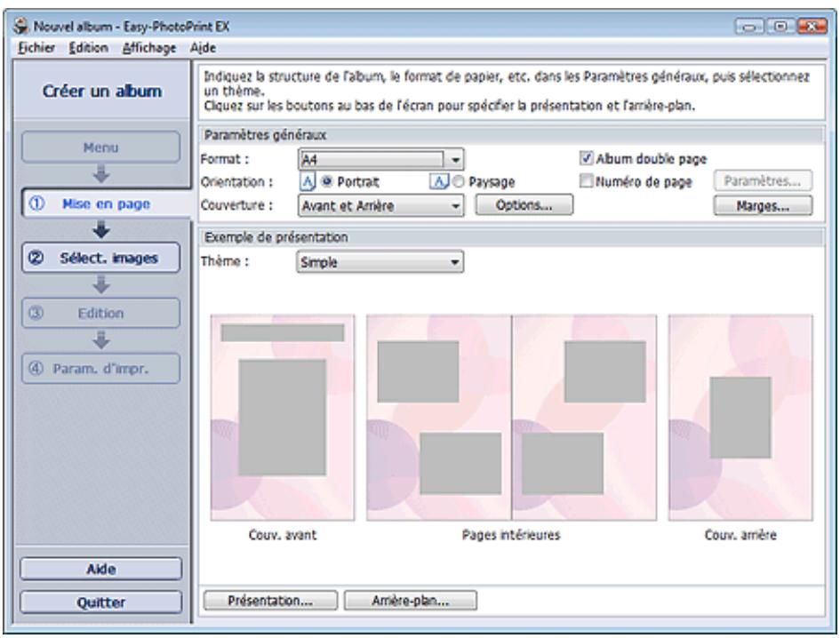This screenshot has width=840, height=638.
Task: Expand the Thème dropdown showing Simple
Action: 380,262
